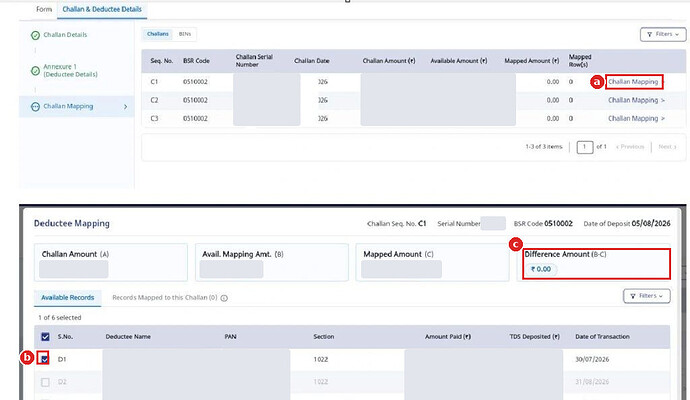Image resolution: width=690 pixels, height=400 pixels.
Task: Expand Challan Mapping sidebar chevron
Action: click(125, 106)
